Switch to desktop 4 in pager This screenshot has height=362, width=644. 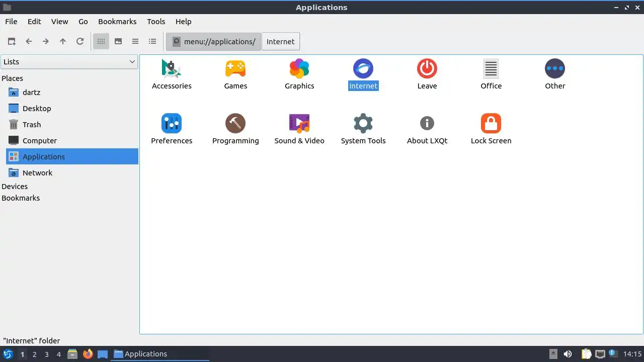click(x=58, y=354)
